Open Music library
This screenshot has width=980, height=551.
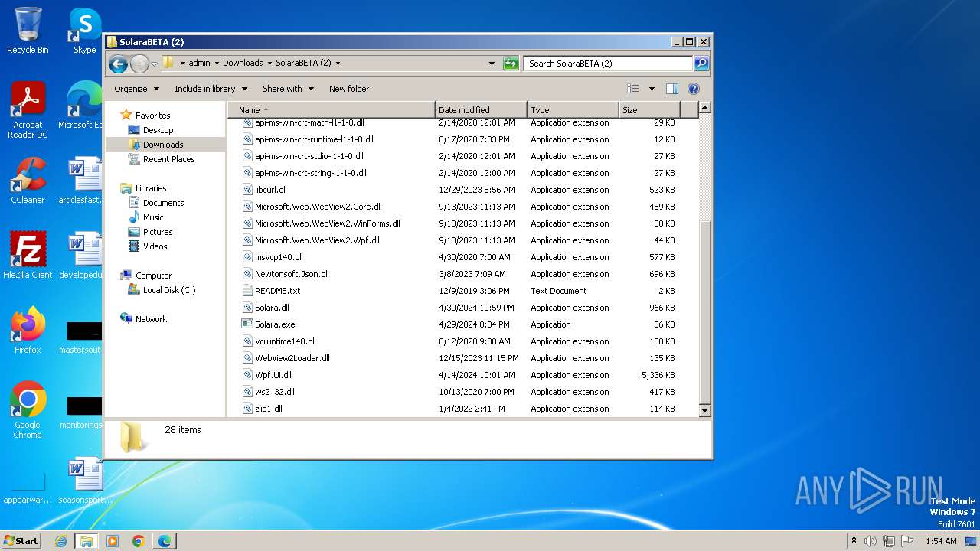(153, 217)
